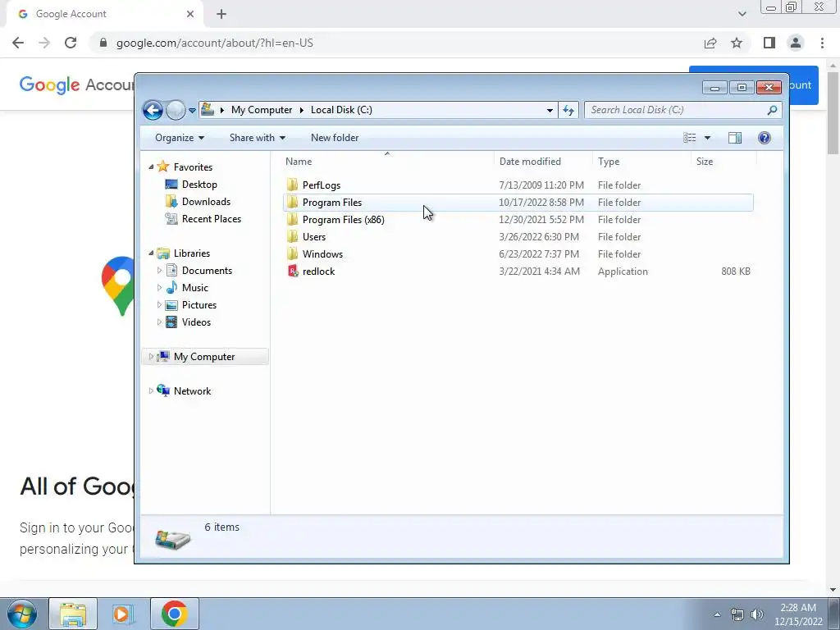Select the PerfLogs folder

click(322, 185)
